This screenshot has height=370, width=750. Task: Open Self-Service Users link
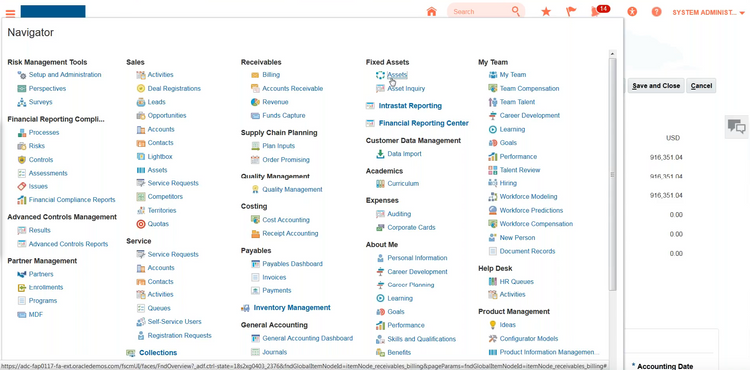pyautogui.click(x=175, y=321)
